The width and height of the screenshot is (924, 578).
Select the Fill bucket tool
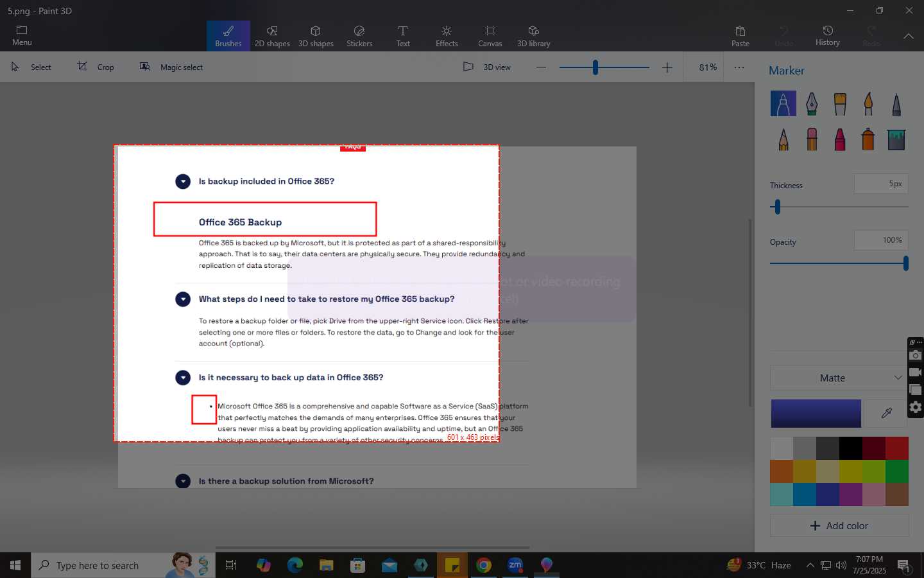[896, 139]
